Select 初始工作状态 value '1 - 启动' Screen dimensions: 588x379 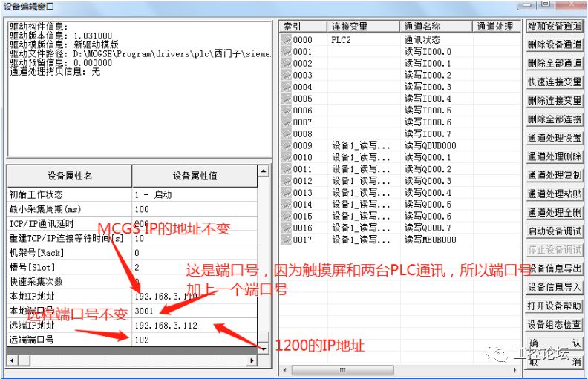195,195
